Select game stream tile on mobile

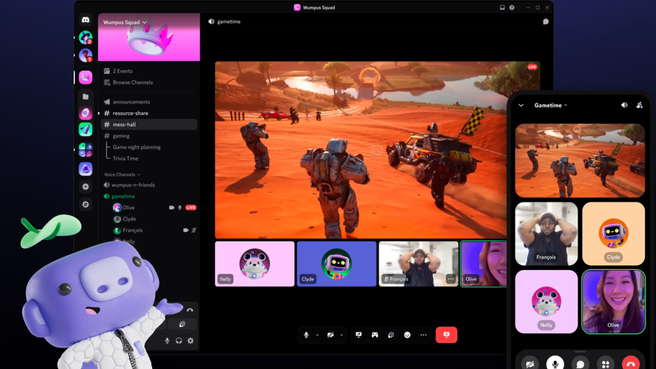(580, 161)
